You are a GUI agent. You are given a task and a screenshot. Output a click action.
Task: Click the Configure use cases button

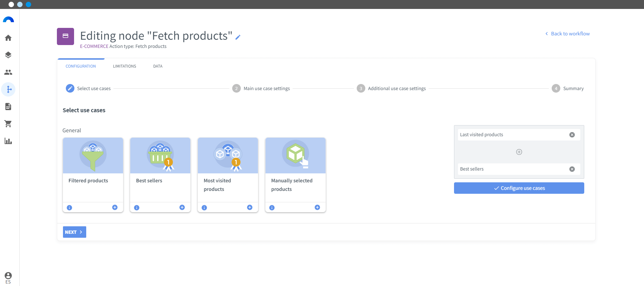click(519, 188)
